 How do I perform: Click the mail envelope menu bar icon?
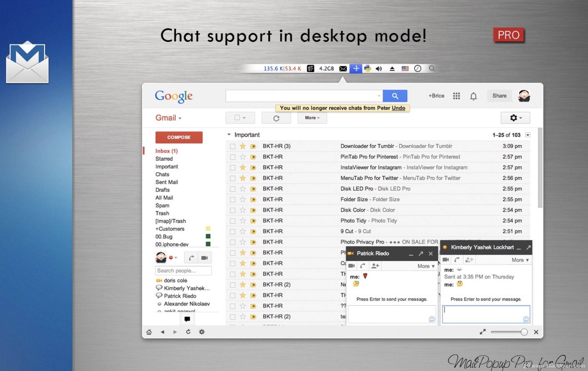tap(343, 69)
